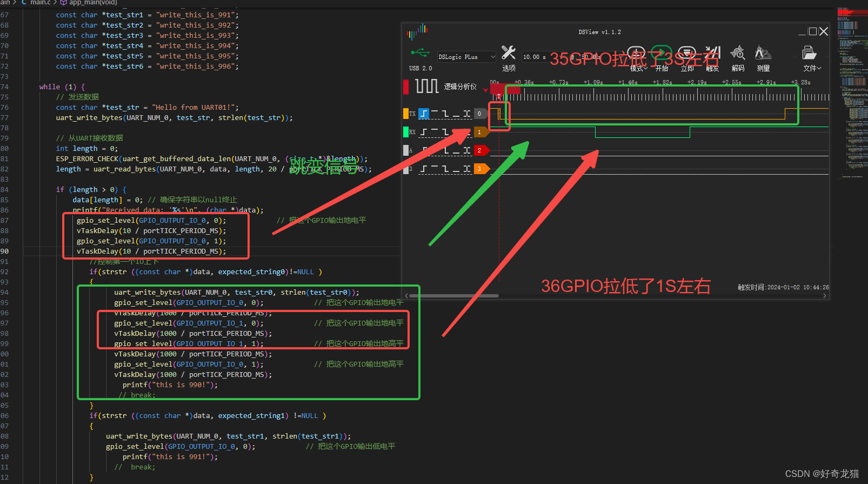
Task: Toggle falling-edge trigger on TX channel
Action: pos(445,114)
